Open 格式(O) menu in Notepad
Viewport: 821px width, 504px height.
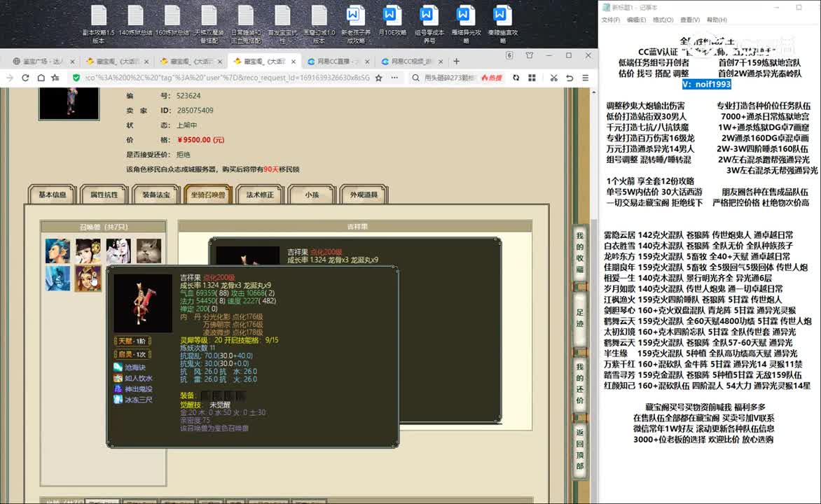click(663, 20)
